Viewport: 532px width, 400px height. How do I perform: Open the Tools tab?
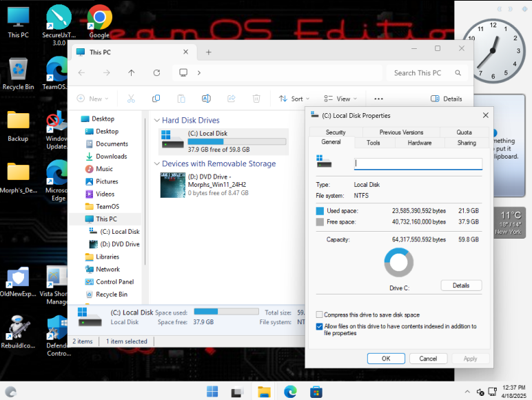(x=374, y=143)
